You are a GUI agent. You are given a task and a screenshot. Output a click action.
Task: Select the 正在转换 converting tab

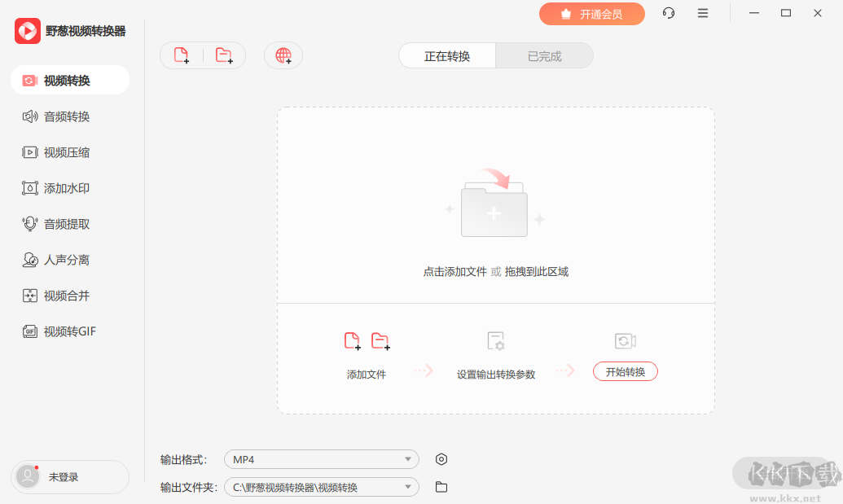446,55
